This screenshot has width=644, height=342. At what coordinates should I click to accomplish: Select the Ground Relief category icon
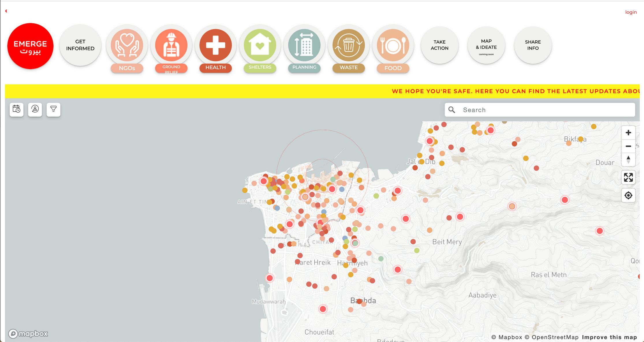tap(171, 45)
